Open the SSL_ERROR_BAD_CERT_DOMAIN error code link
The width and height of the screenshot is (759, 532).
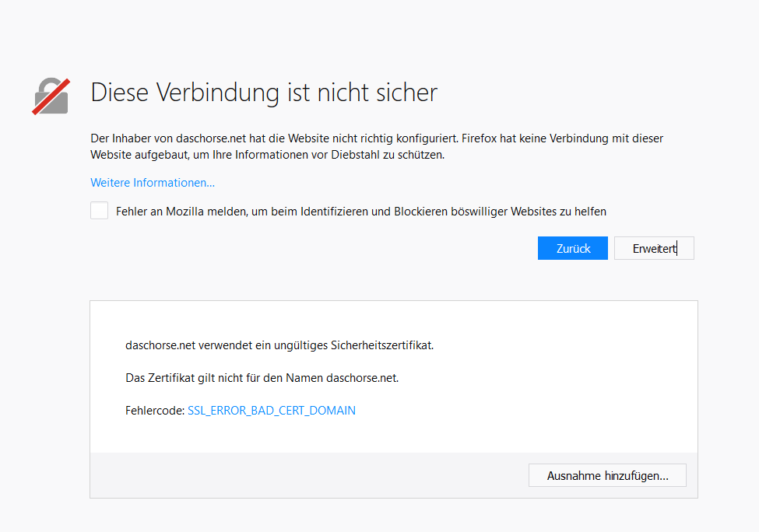[272, 411]
